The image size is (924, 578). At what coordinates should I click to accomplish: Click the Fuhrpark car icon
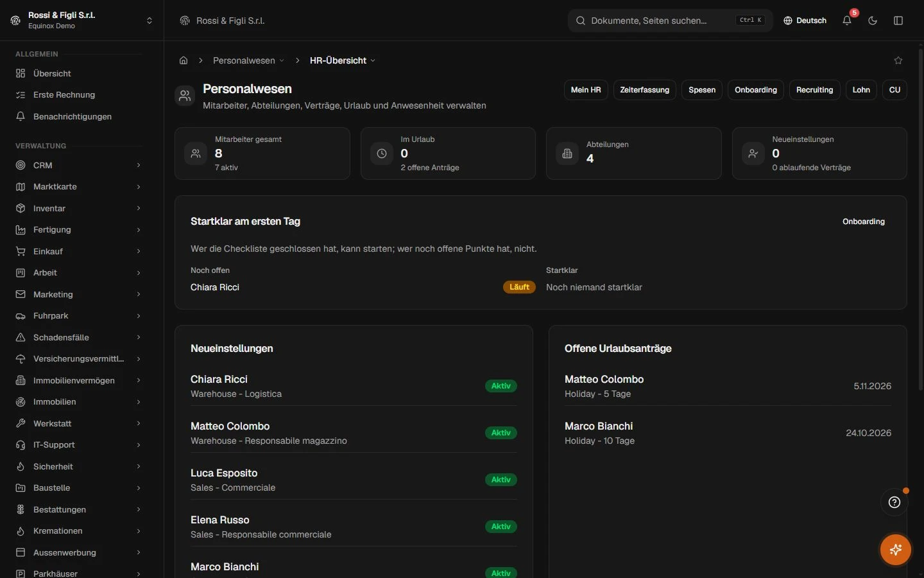coord(21,316)
